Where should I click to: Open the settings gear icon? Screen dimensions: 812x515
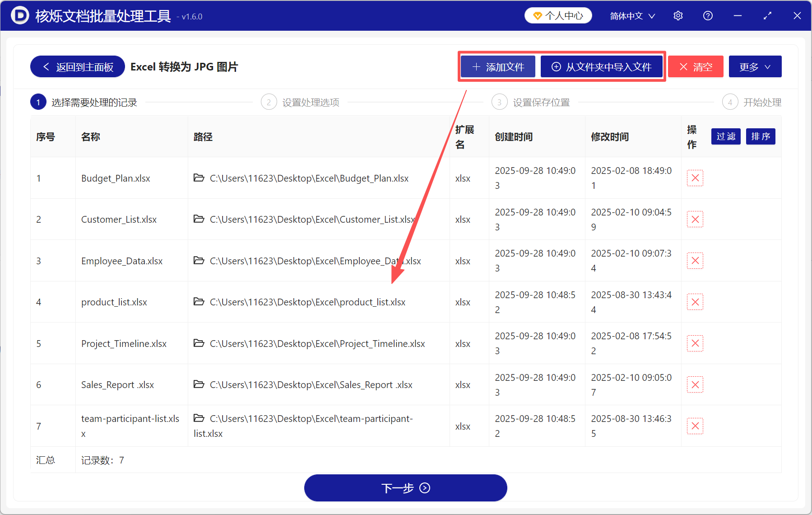pos(678,15)
